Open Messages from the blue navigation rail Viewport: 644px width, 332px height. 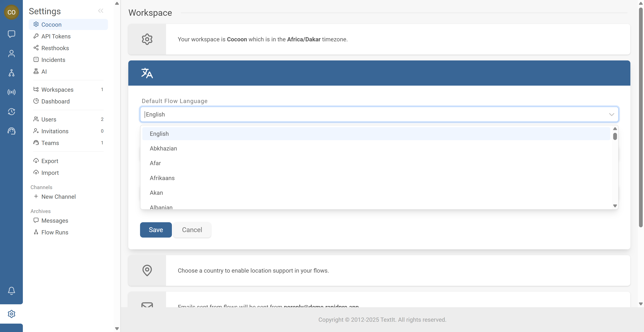pyautogui.click(x=12, y=34)
